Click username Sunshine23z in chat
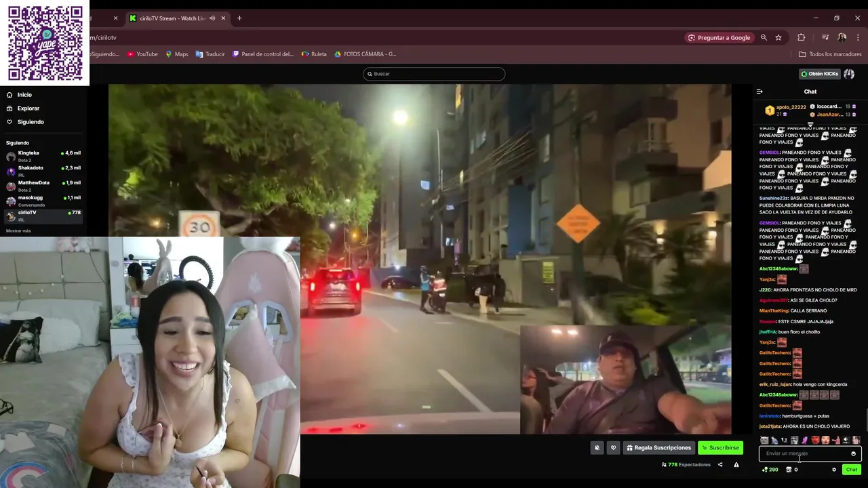 [773, 199]
